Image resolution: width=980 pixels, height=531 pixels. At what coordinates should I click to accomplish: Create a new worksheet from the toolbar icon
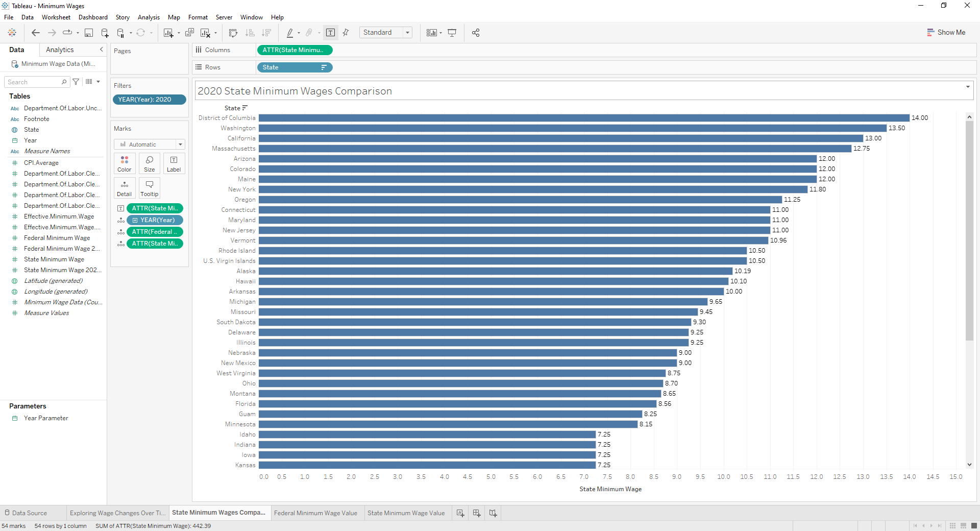[x=168, y=33]
